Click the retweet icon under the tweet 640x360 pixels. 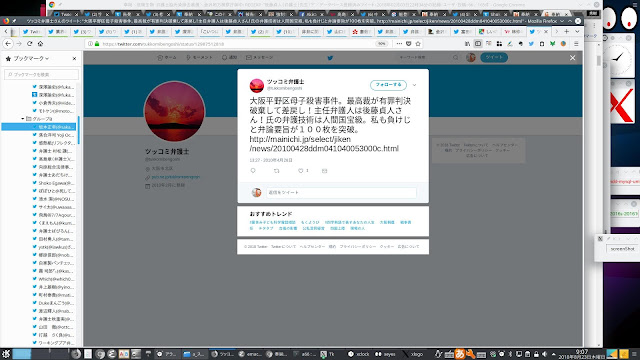tap(277, 171)
